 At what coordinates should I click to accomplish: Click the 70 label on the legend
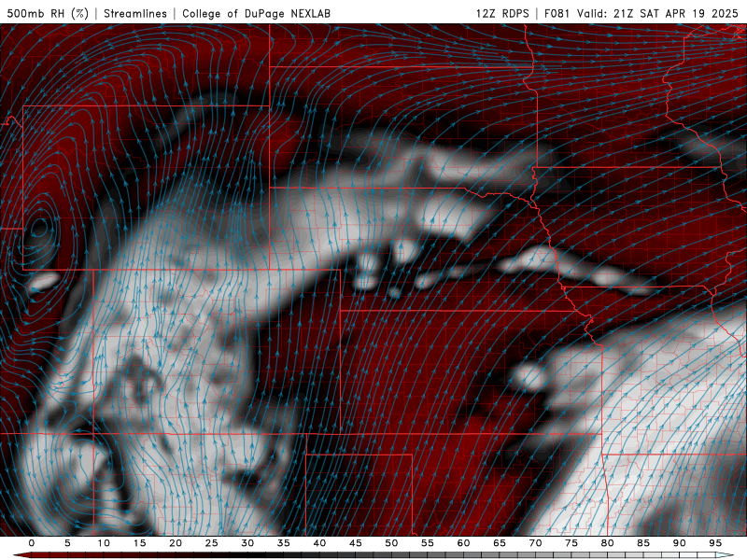pyautogui.click(x=535, y=543)
